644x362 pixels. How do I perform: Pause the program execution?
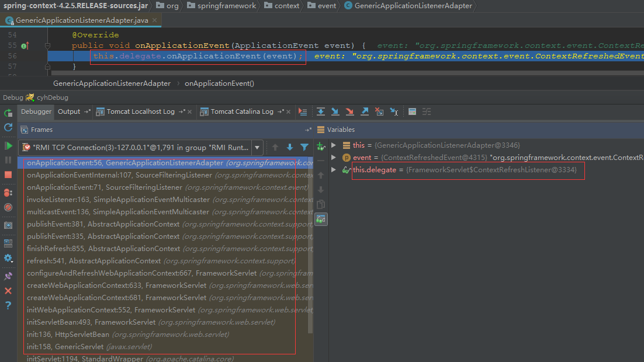pos(8,160)
